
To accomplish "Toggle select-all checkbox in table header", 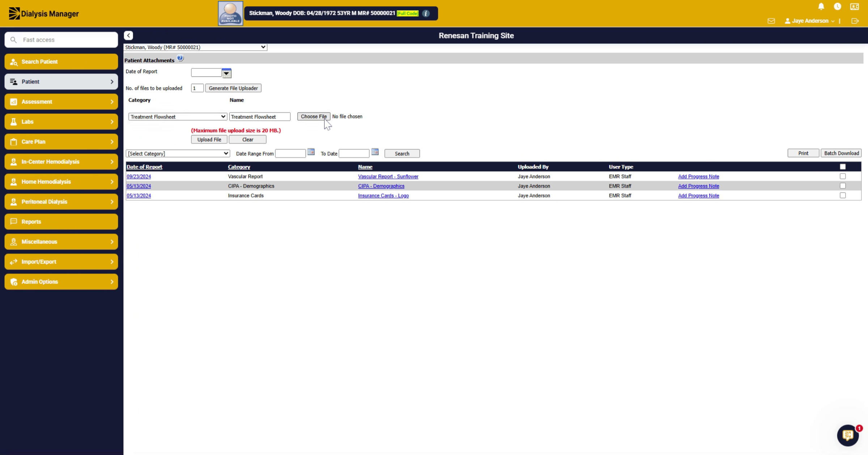I will pos(843,167).
